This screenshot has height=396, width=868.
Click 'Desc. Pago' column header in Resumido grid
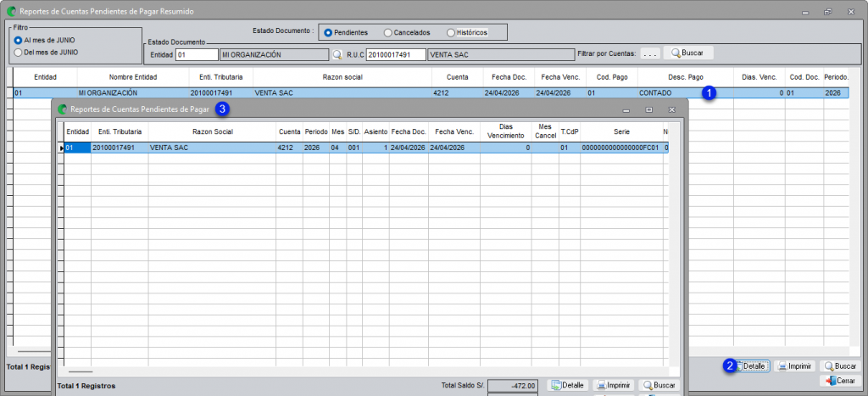(685, 77)
